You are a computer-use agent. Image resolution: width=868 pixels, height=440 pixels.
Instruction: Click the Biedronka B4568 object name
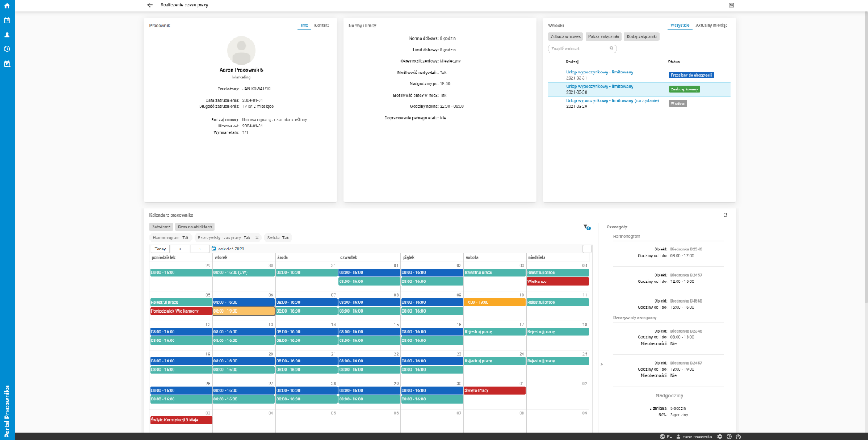[686, 300]
